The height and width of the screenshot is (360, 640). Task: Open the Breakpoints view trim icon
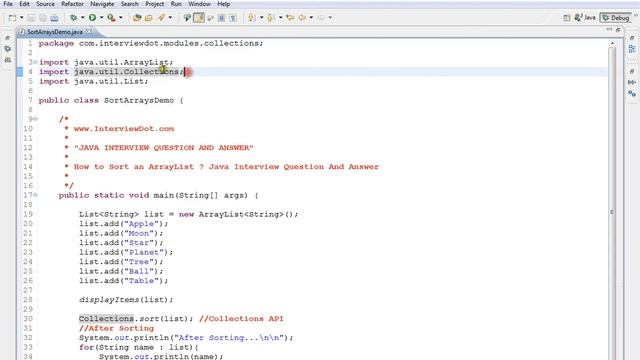(x=632, y=93)
